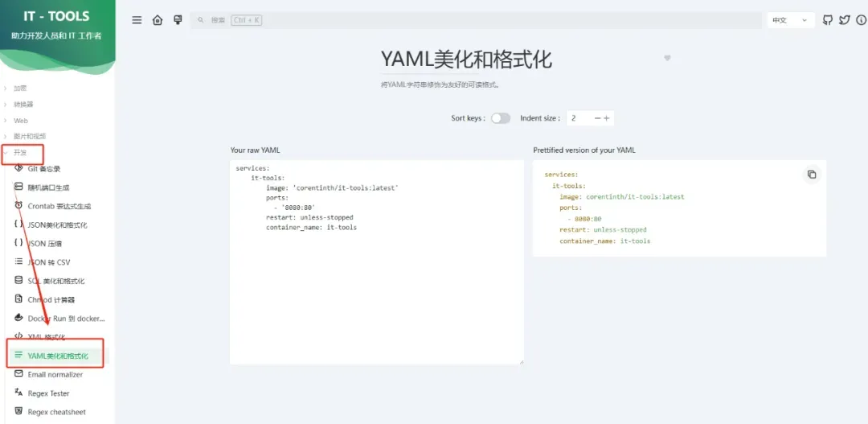868x424 pixels.
Task: Expand the 加密 category
Action: tap(20, 89)
